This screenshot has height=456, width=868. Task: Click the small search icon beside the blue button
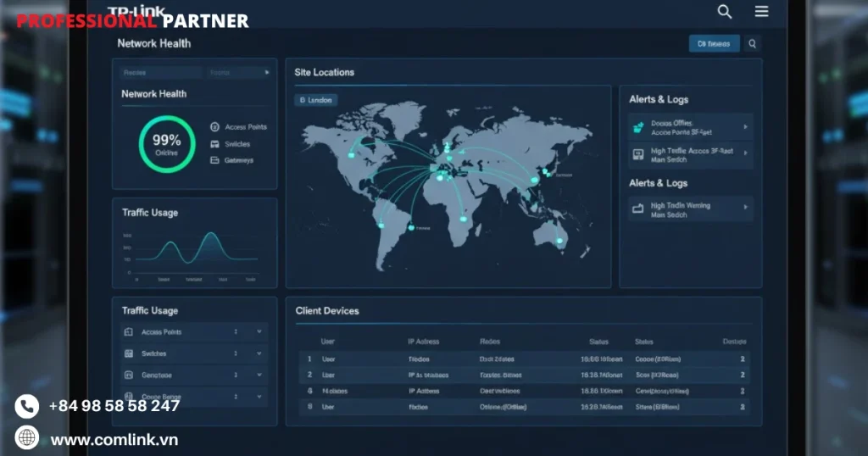click(x=752, y=44)
